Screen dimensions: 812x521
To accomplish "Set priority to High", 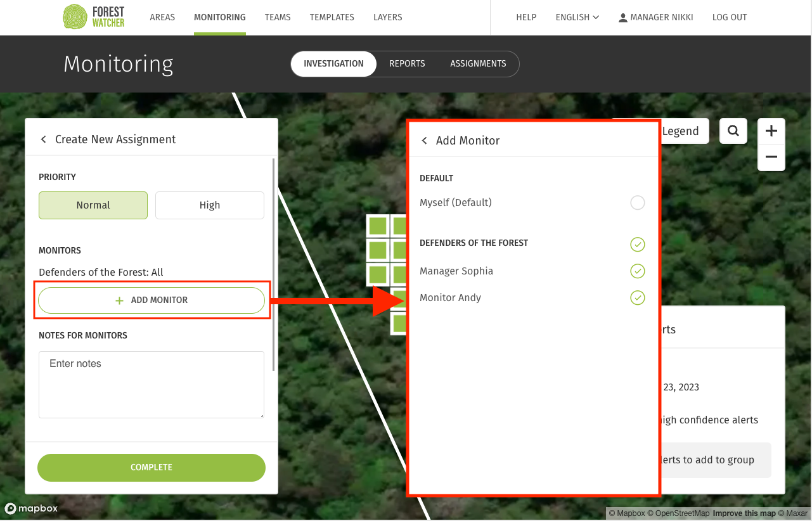I will tap(209, 205).
